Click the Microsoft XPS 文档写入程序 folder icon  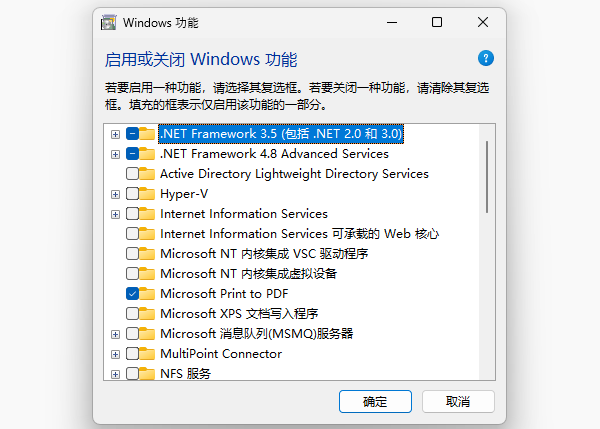[x=148, y=314]
